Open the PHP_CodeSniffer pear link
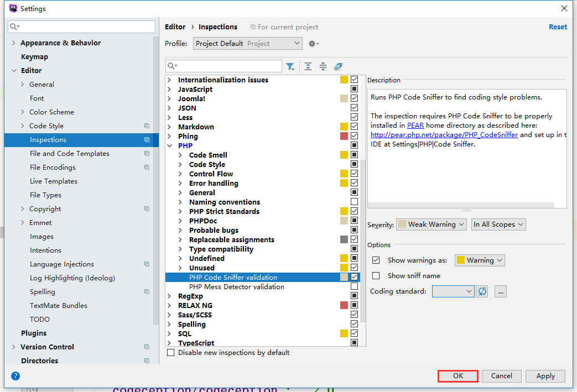Viewport: 577px width, 392px height. pyautogui.click(x=444, y=135)
